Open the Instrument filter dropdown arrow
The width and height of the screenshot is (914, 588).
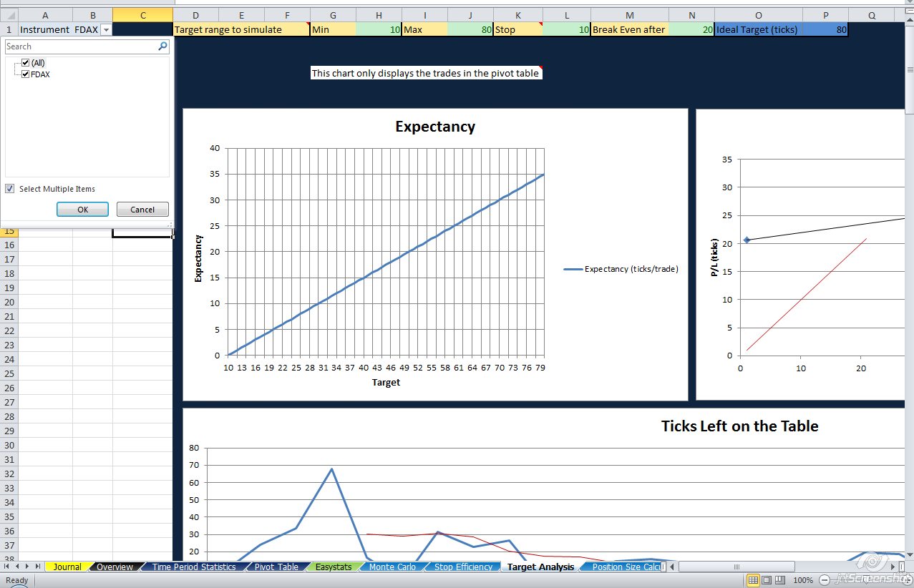pos(106,29)
